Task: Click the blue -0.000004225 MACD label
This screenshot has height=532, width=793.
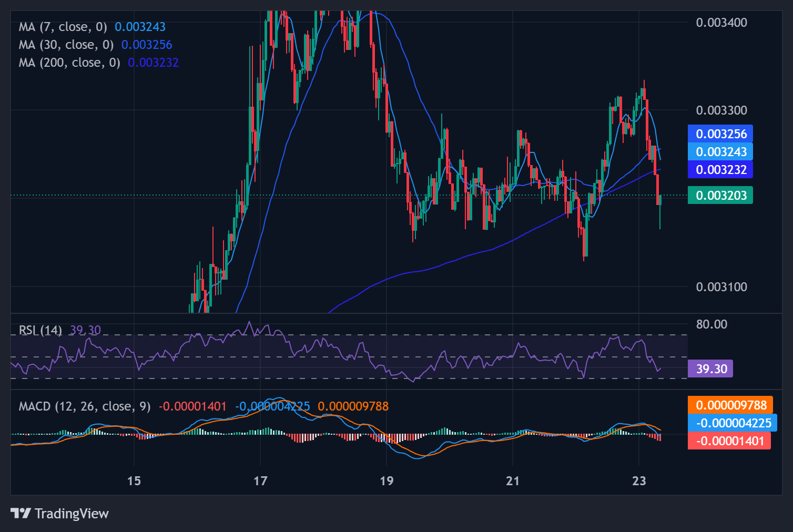Action: tap(733, 423)
